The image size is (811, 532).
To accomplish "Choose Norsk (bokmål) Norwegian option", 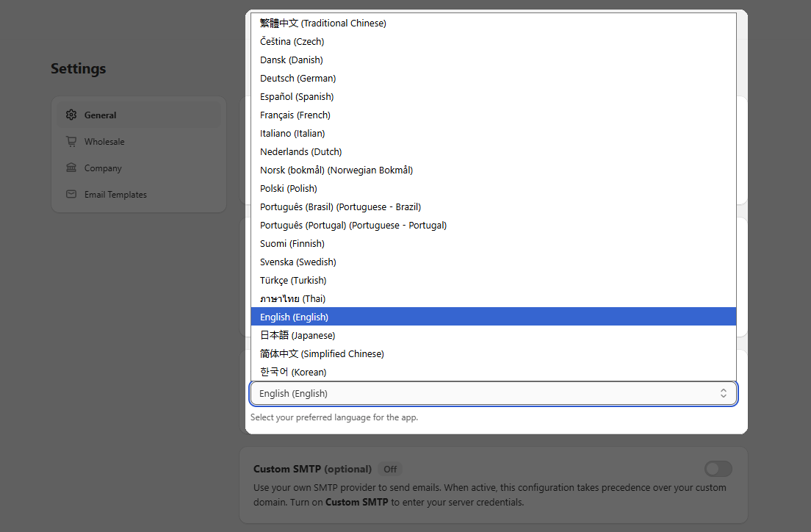I will [x=494, y=170].
